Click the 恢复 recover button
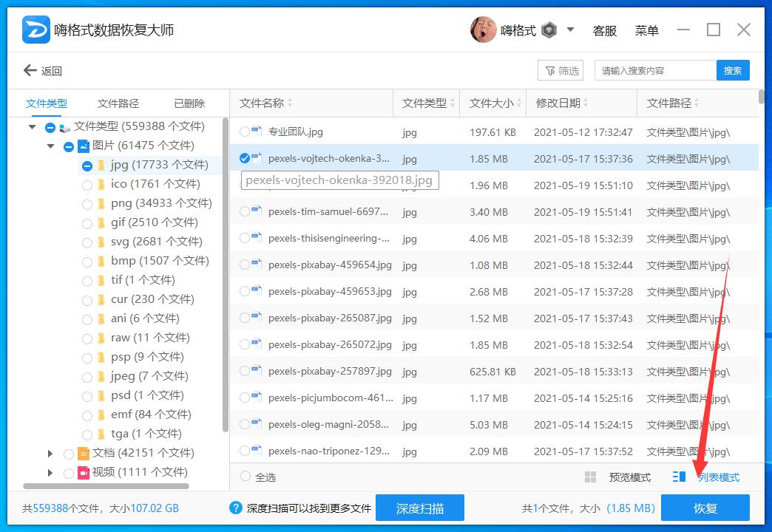This screenshot has width=772, height=532. pos(705,508)
